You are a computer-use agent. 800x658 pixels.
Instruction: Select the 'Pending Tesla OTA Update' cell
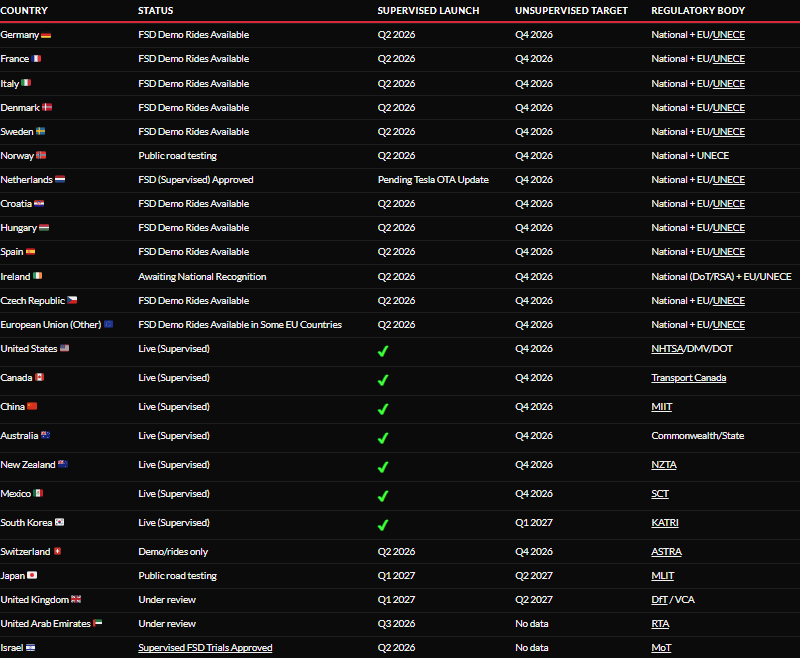433,180
